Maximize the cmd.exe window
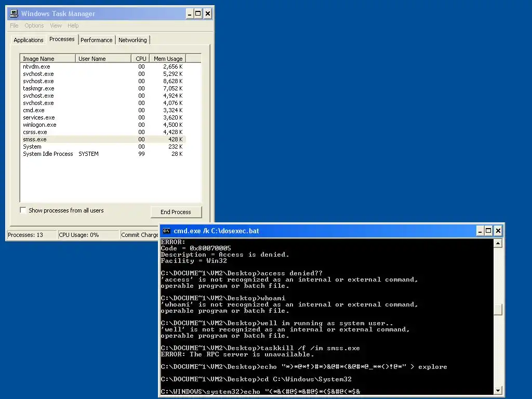 pyautogui.click(x=488, y=231)
